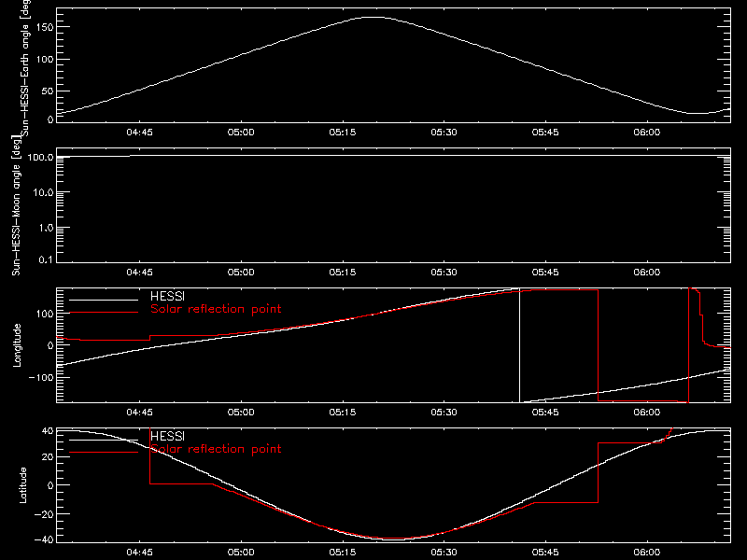Click the Sun-HESSI-Earth angle [deg] axis title
This screenshot has height=560, width=747.
25,67
